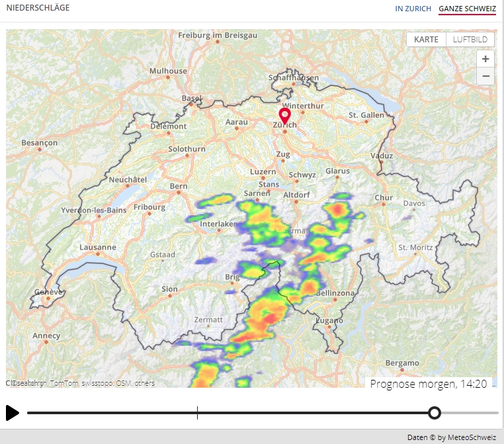Click the timeline slider handle

435,413
